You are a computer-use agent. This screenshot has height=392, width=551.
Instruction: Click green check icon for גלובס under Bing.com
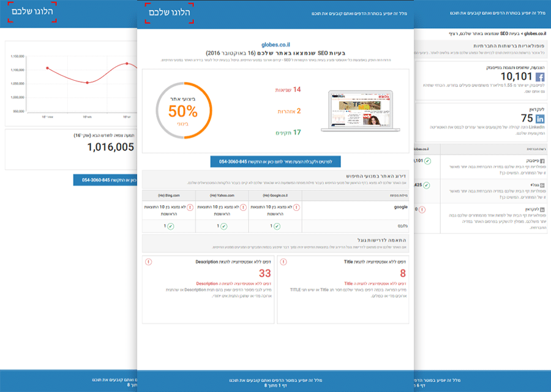click(170, 227)
